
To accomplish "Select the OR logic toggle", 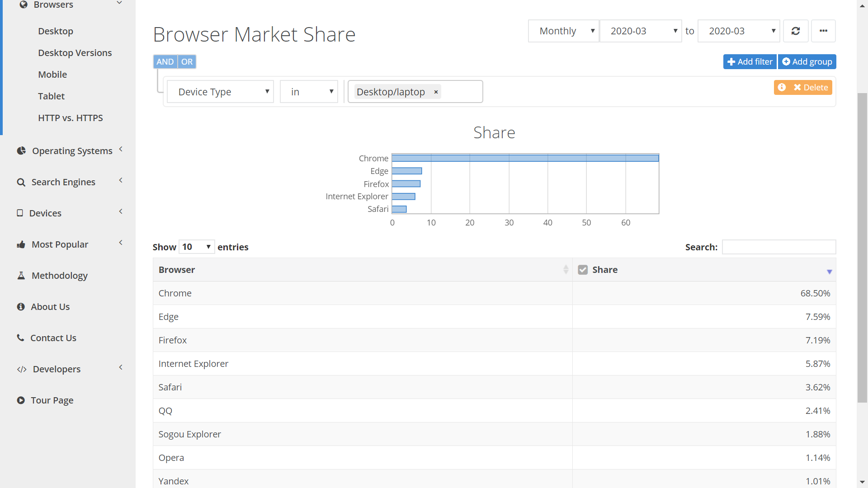I will click(x=187, y=62).
